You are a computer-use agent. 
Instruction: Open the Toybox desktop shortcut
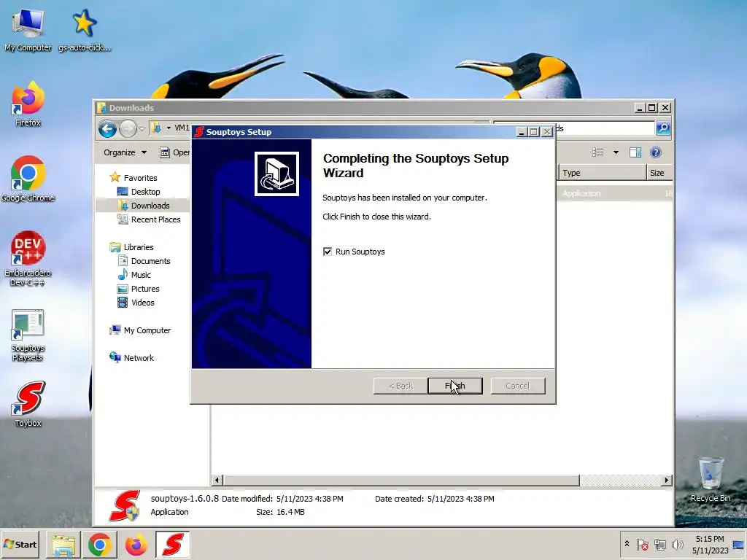[x=28, y=404]
